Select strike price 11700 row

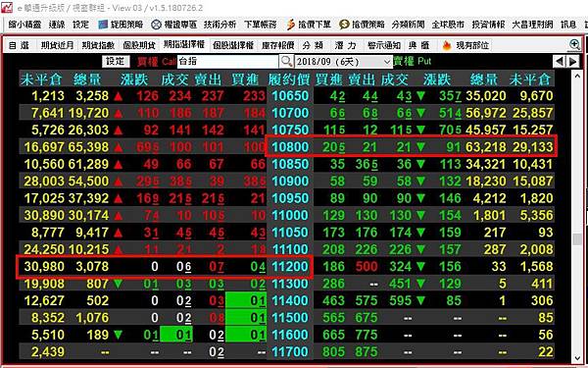(286, 352)
